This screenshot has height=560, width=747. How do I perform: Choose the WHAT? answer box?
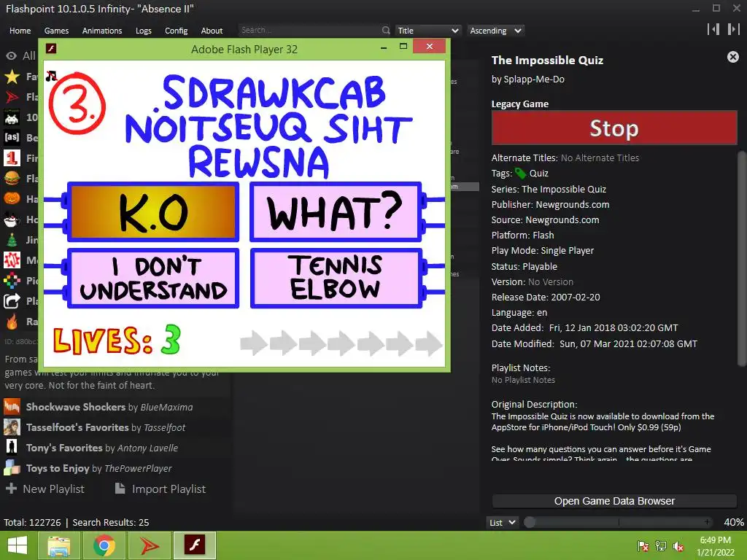click(x=336, y=212)
